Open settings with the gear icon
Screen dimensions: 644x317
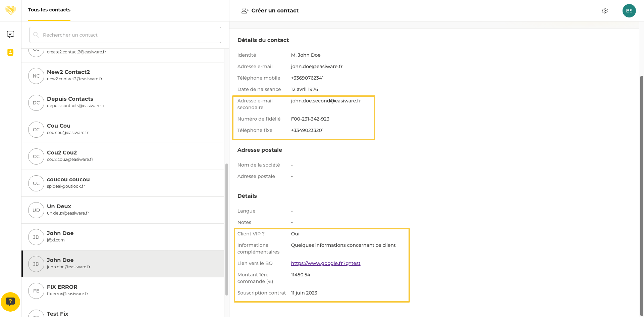604,11
